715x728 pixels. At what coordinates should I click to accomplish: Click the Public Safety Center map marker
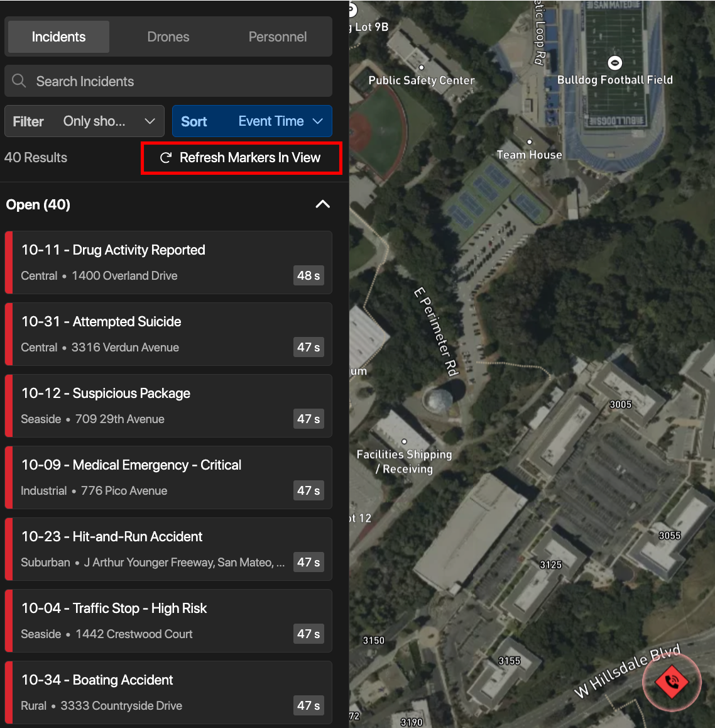tap(421, 68)
